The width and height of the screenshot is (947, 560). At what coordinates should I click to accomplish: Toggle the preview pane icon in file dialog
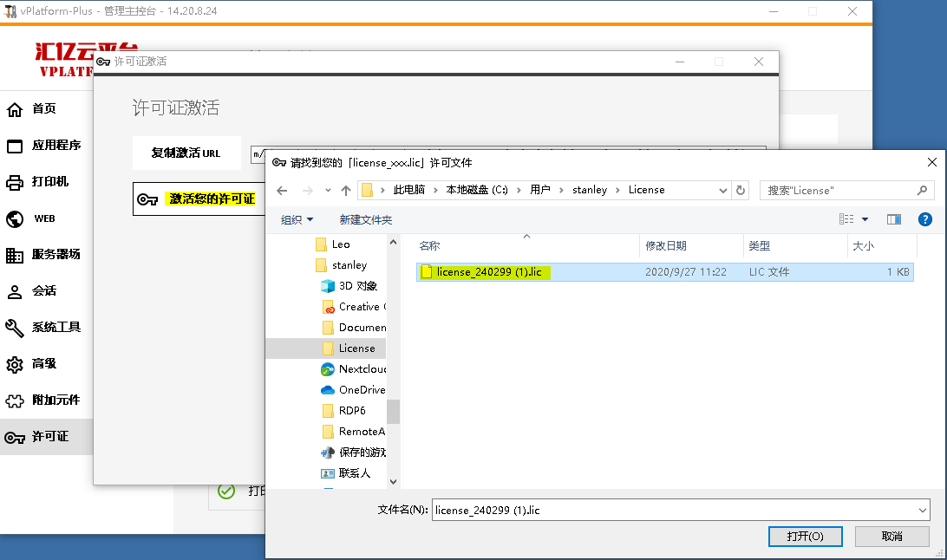pyautogui.click(x=894, y=219)
